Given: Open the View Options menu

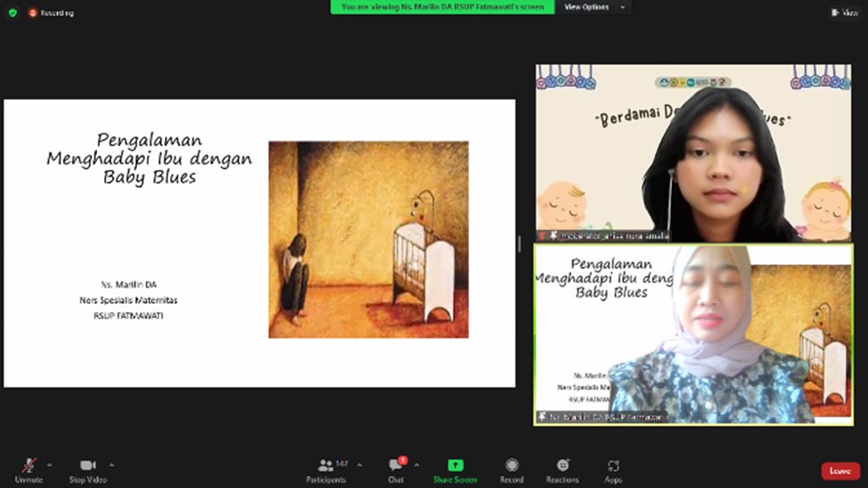Looking at the screenshot, I should coord(594,7).
